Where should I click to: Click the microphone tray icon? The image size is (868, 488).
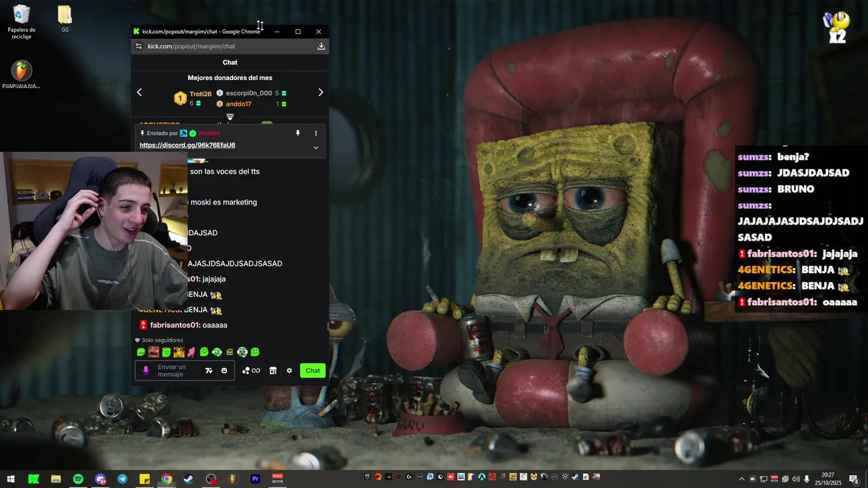[806, 479]
